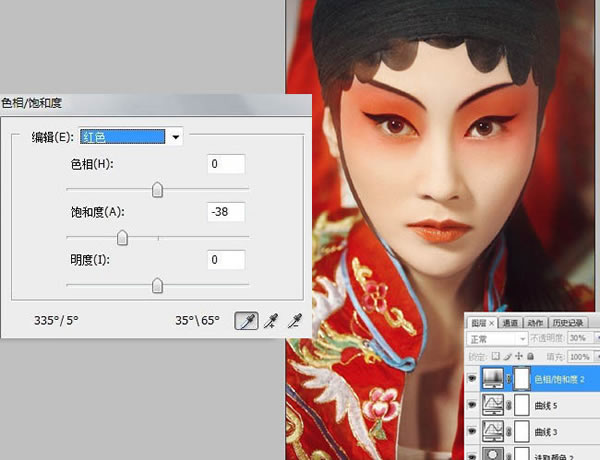Screen dimensions: 600x460
Task: Click the fill field showing 100%
Action: (x=579, y=357)
